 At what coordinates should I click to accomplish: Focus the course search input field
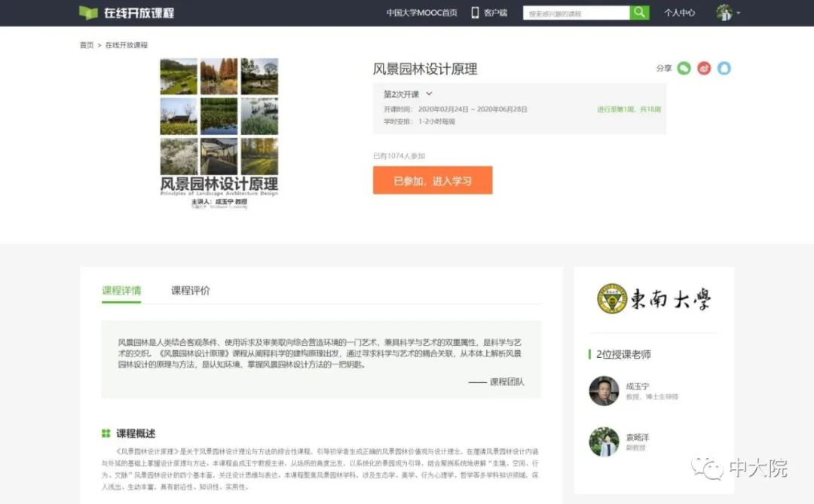(577, 13)
